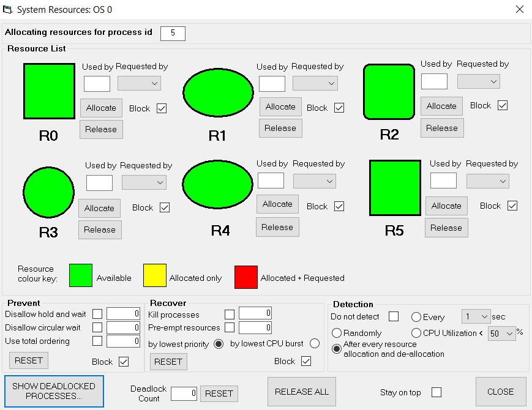Open the CPU Utilization percent dropdown

501,334
